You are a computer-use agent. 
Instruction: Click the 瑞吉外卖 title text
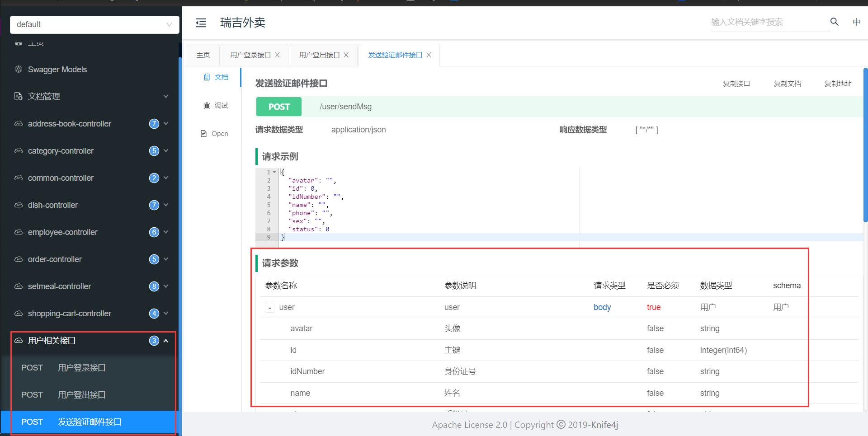tap(243, 23)
